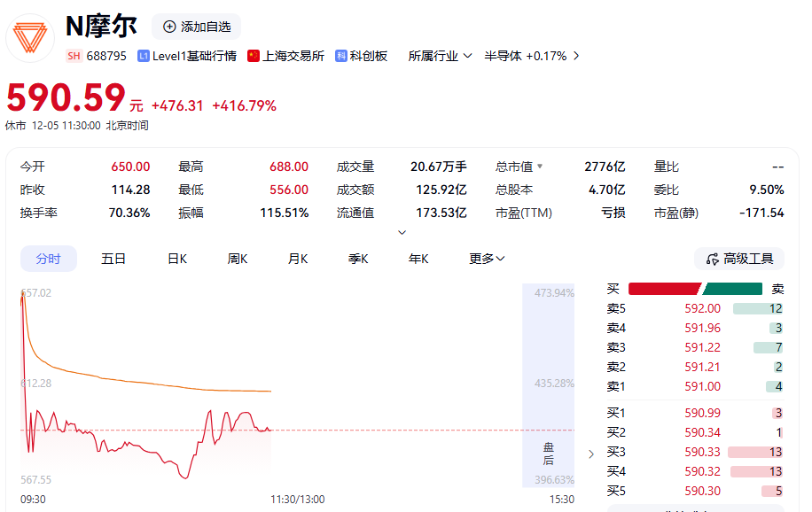This screenshot has height=512, width=812.
Task: Click the SH exchange badge icon
Action: 74,56
